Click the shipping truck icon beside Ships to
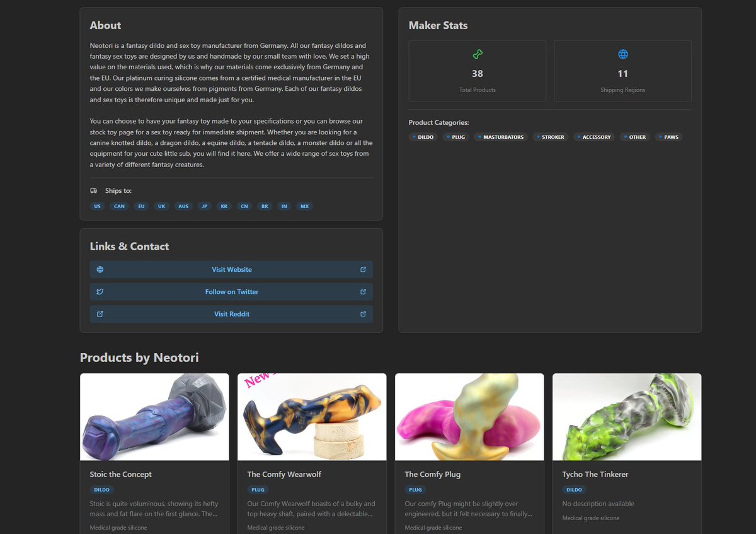This screenshot has width=756, height=534. [94, 190]
